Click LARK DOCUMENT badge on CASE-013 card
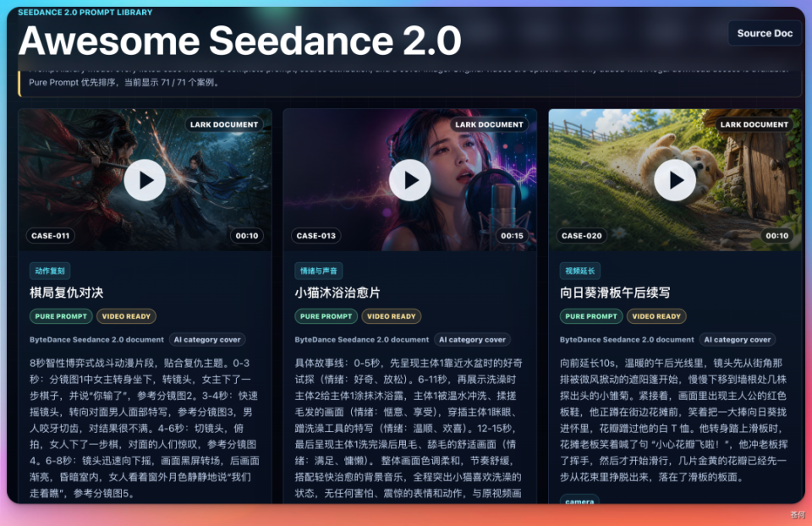 [x=489, y=124]
